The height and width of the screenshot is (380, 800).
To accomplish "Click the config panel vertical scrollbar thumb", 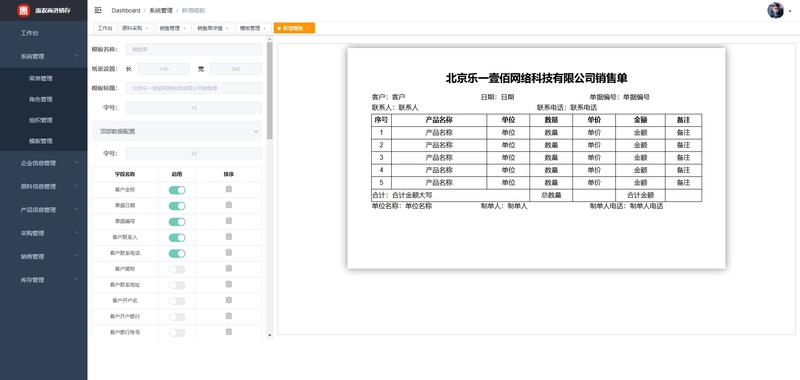I will [x=269, y=90].
